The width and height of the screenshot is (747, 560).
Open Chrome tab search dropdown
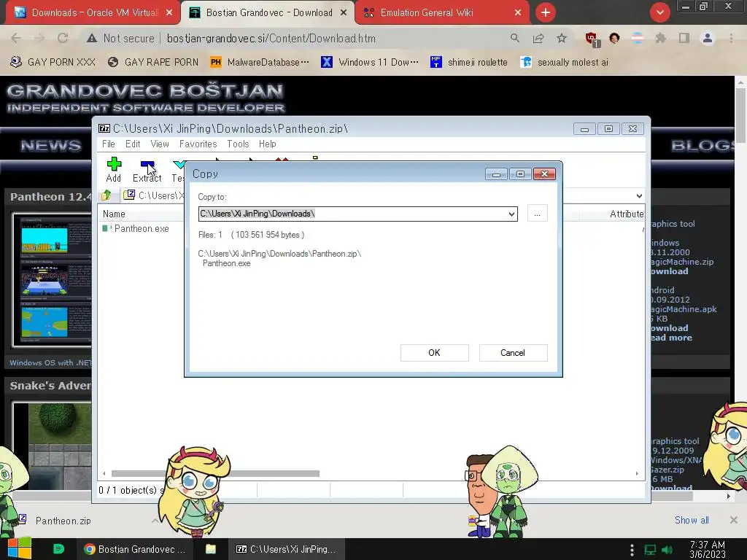pos(659,13)
